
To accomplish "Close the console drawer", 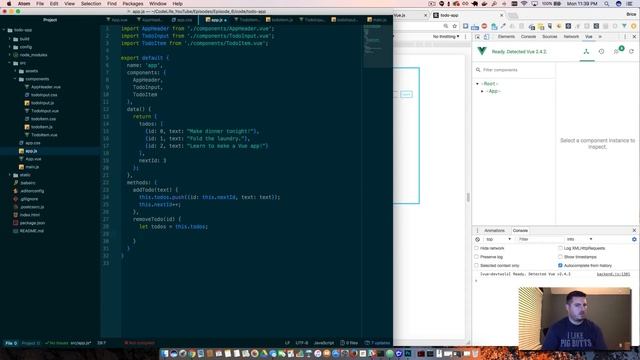I will click(634, 231).
